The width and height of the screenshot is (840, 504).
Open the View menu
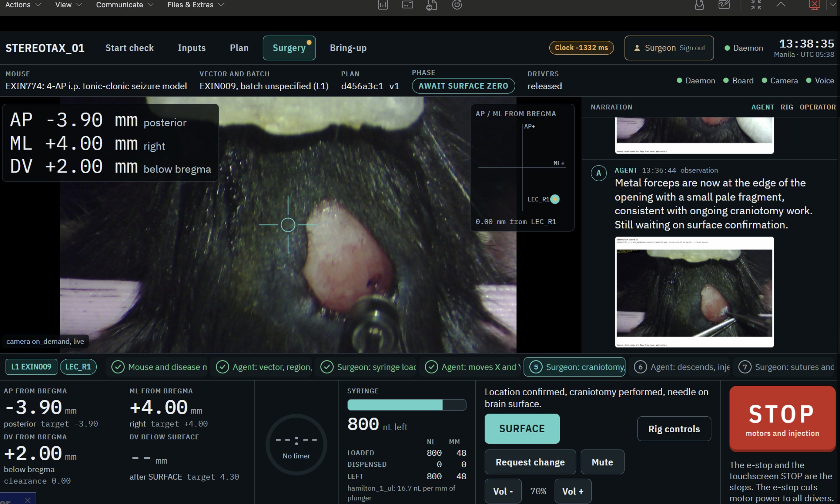pyautogui.click(x=68, y=5)
